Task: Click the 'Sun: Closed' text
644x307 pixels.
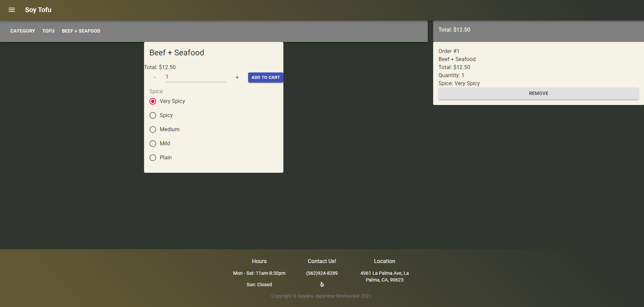Action: (259, 285)
